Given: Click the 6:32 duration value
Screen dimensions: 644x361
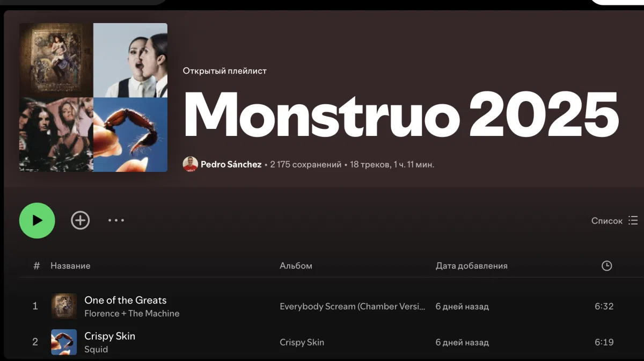Looking at the screenshot, I should [604, 307].
